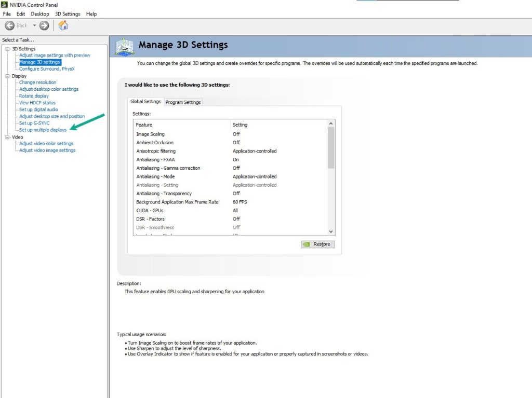Select the Antialiasing - Mode row

click(230, 176)
